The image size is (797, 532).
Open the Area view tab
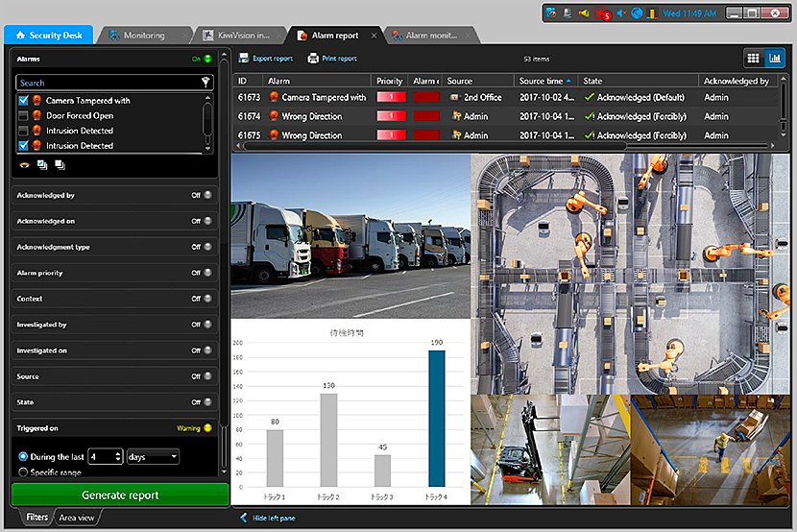click(76, 518)
